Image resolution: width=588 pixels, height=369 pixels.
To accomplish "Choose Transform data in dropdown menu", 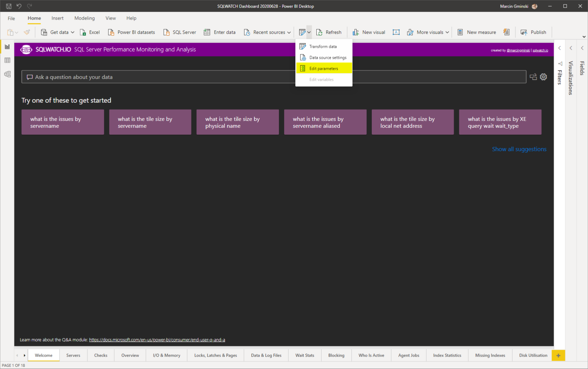I will point(324,46).
